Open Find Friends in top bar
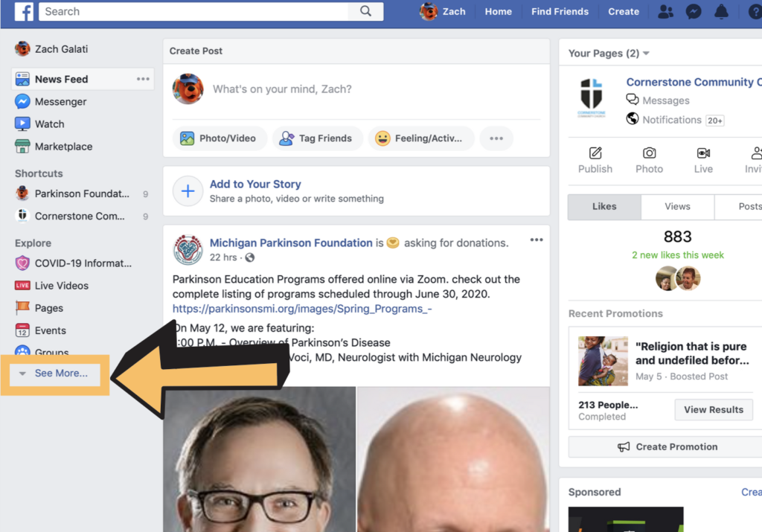 click(560, 11)
